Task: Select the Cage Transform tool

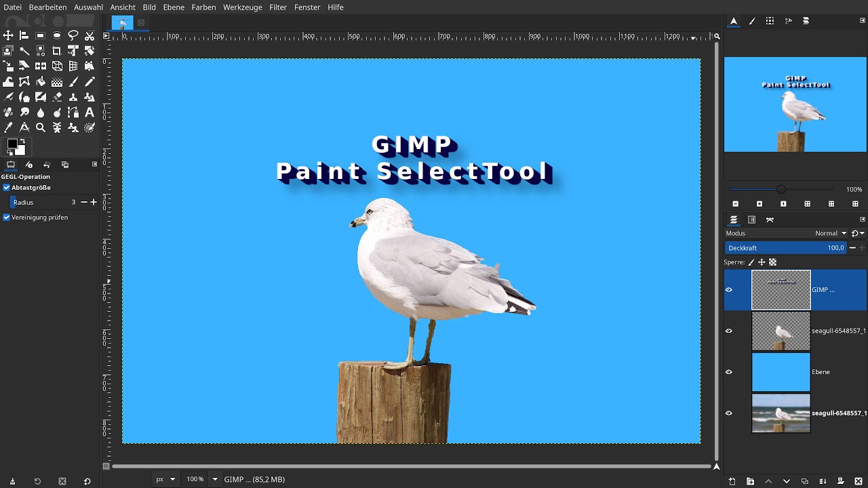Action: (x=24, y=81)
